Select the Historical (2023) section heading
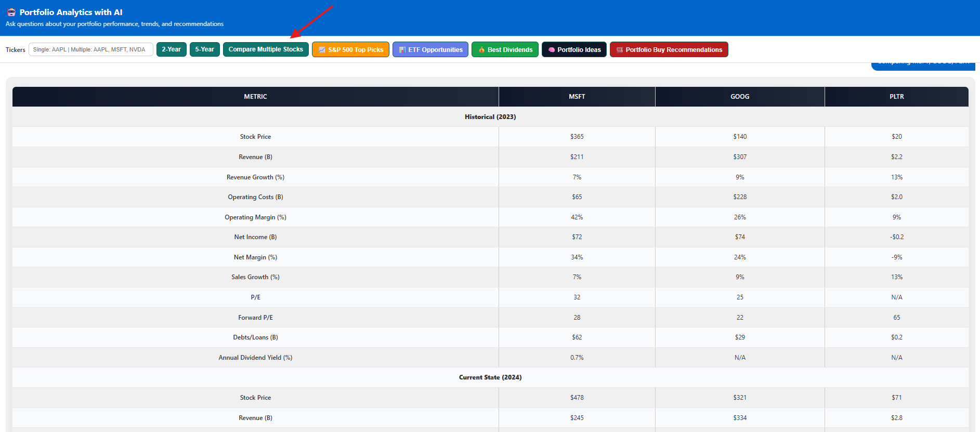The height and width of the screenshot is (432, 980). point(490,117)
